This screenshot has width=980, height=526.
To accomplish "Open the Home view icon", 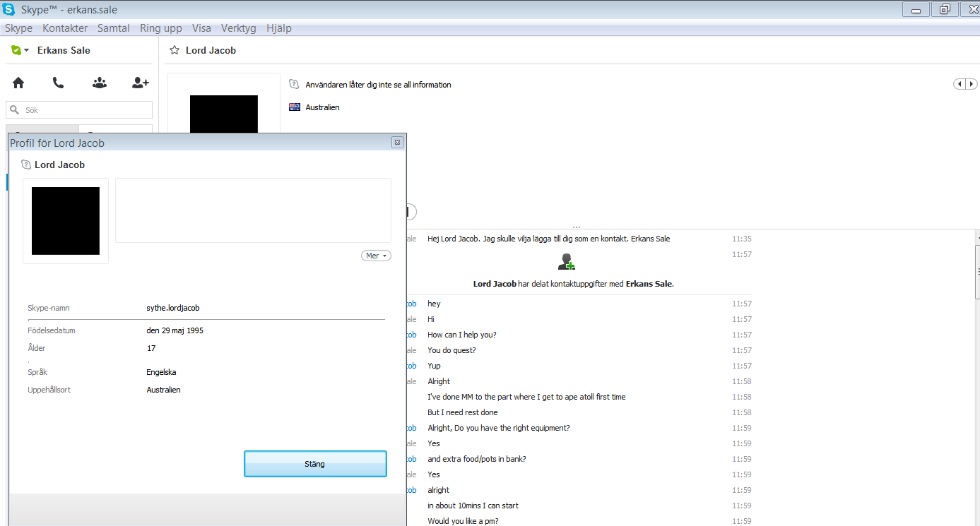I will coord(18,83).
